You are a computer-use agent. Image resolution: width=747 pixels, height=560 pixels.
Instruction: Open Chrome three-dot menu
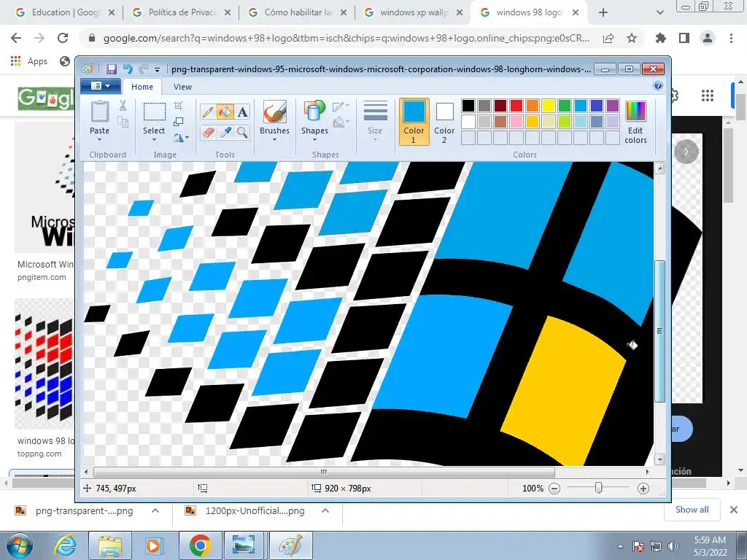click(x=731, y=38)
